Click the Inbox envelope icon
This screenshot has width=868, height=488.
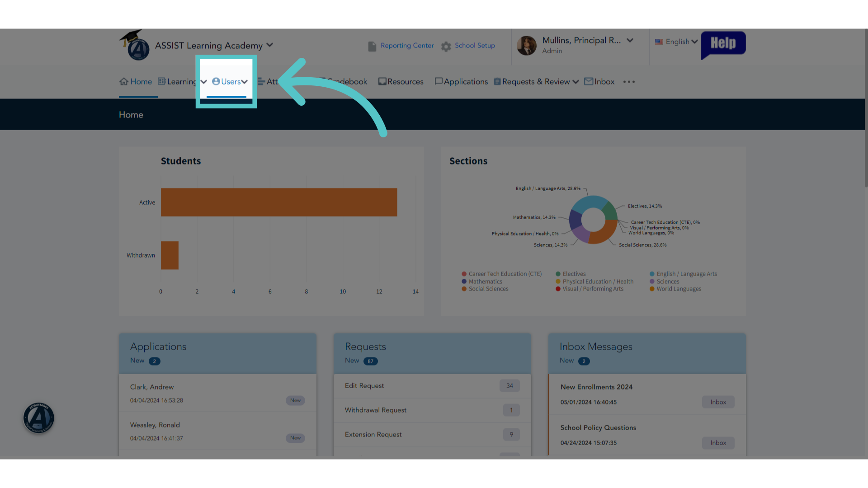click(589, 81)
